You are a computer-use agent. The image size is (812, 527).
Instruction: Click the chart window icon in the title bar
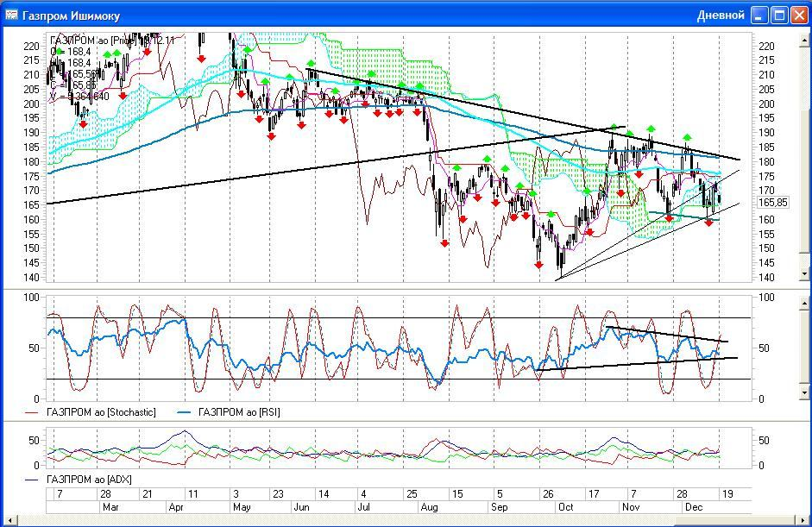pyautogui.click(x=11, y=15)
